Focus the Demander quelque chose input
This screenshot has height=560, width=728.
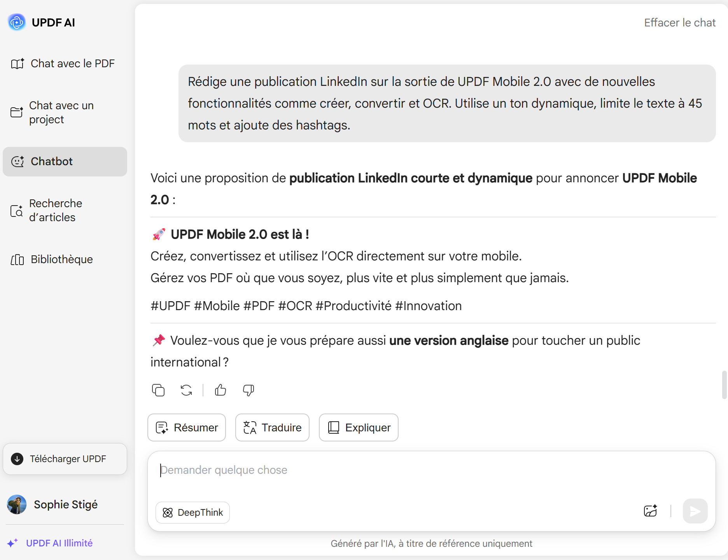[432, 470]
